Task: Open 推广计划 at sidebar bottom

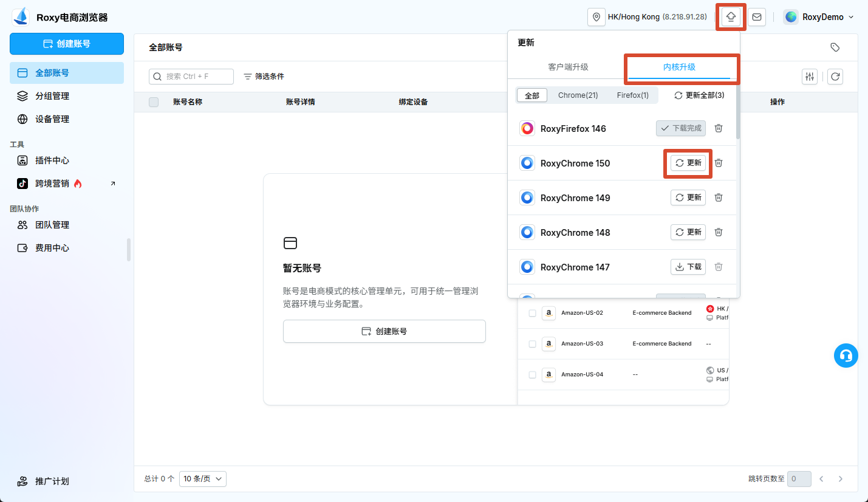Action: click(67, 481)
